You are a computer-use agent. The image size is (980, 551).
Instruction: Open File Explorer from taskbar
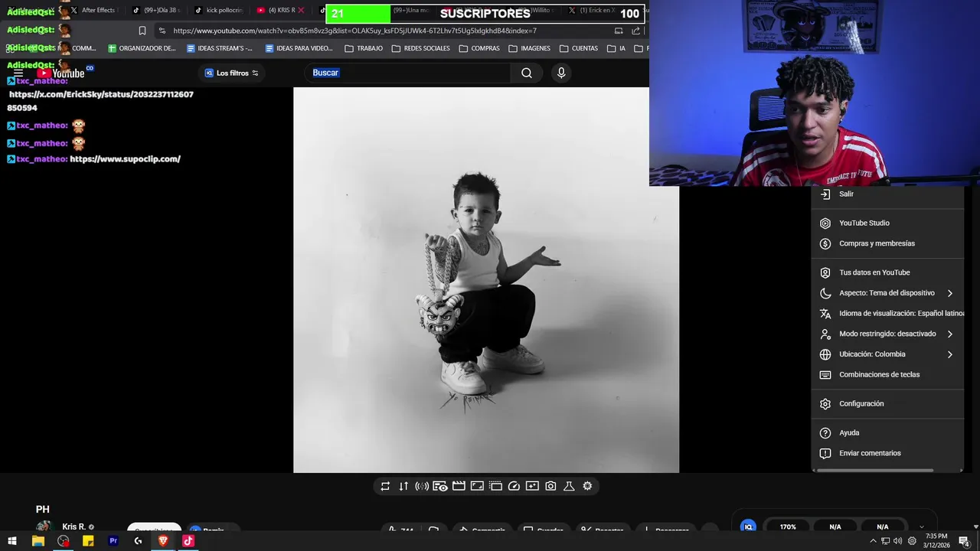(38, 541)
